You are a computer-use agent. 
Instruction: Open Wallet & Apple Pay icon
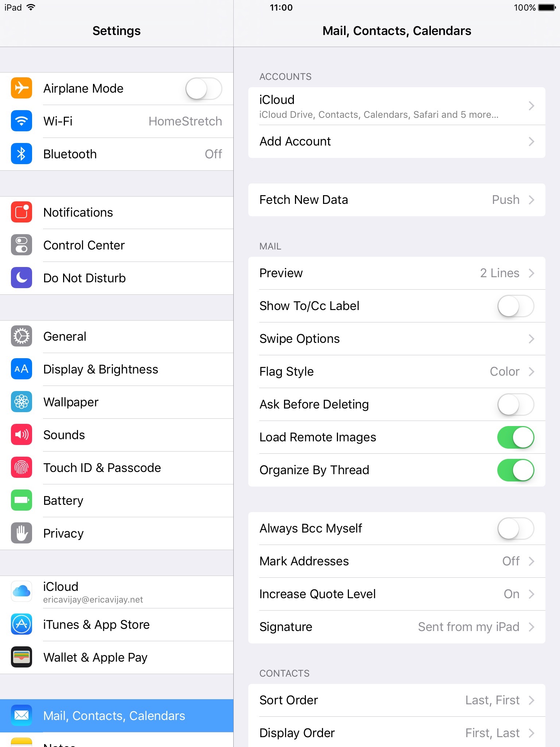pos(22,657)
